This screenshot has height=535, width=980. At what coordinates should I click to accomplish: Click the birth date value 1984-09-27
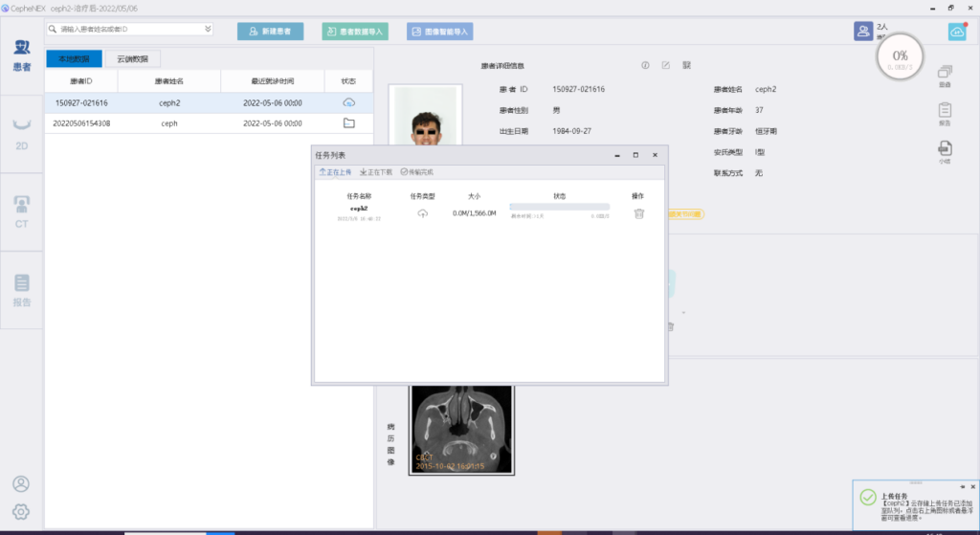[571, 131]
